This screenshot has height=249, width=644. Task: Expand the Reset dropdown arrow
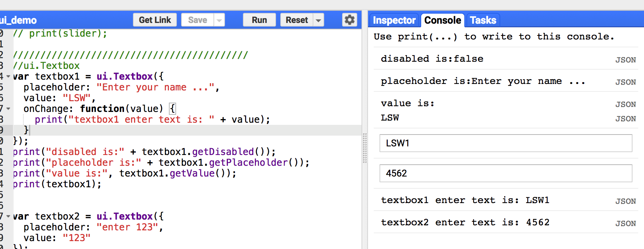point(318,20)
